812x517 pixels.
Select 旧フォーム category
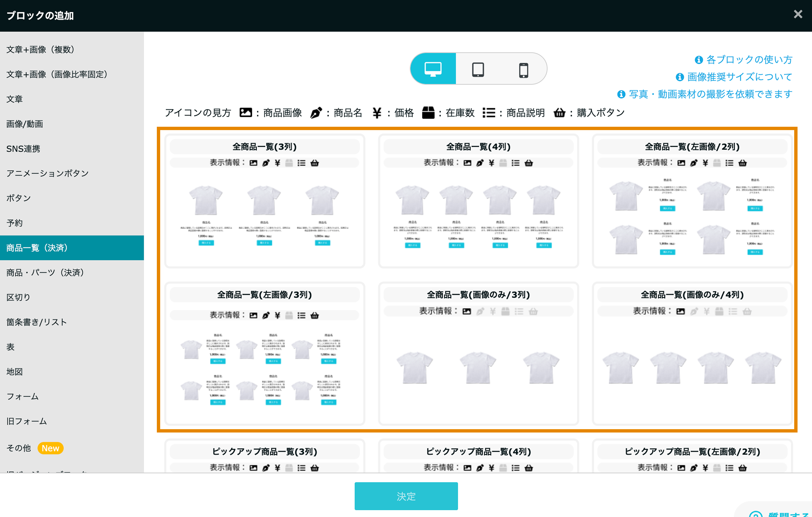tap(72, 421)
